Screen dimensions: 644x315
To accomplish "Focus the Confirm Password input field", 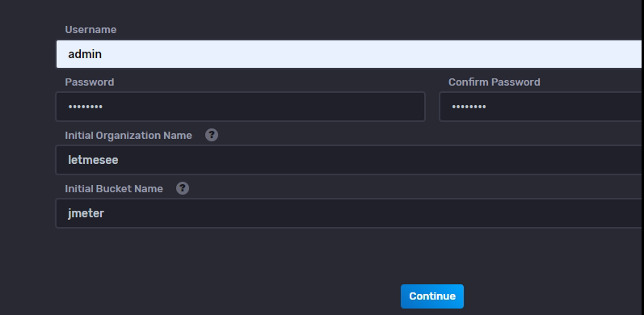I will point(541,107).
